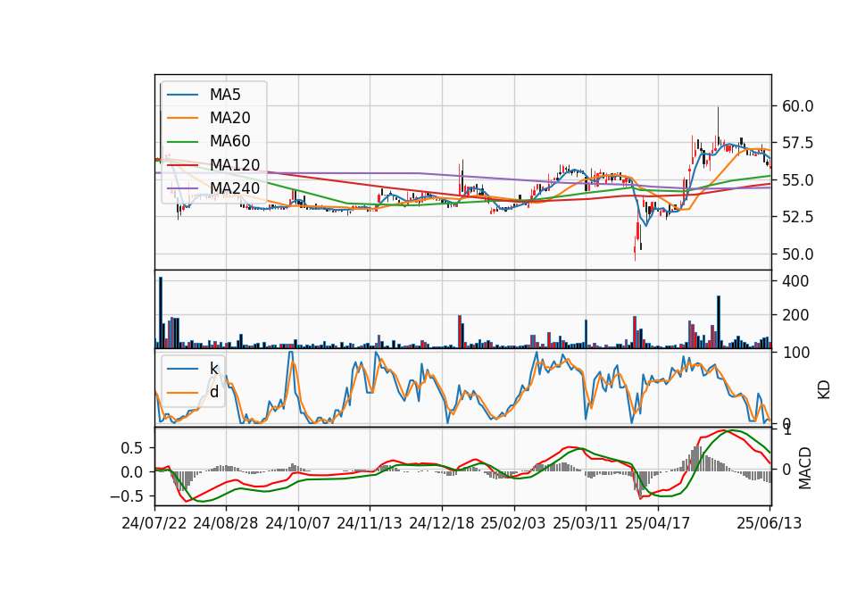The image size is (857, 616).
Task: Click the 57.5 price axis tick
Action: [x=797, y=143]
